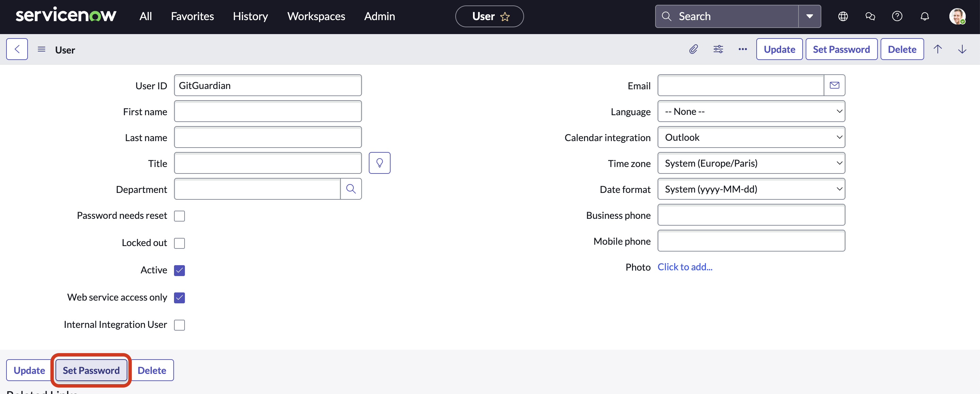This screenshot has height=394, width=980.
Task: Select a different Time zone option
Action: [x=751, y=163]
